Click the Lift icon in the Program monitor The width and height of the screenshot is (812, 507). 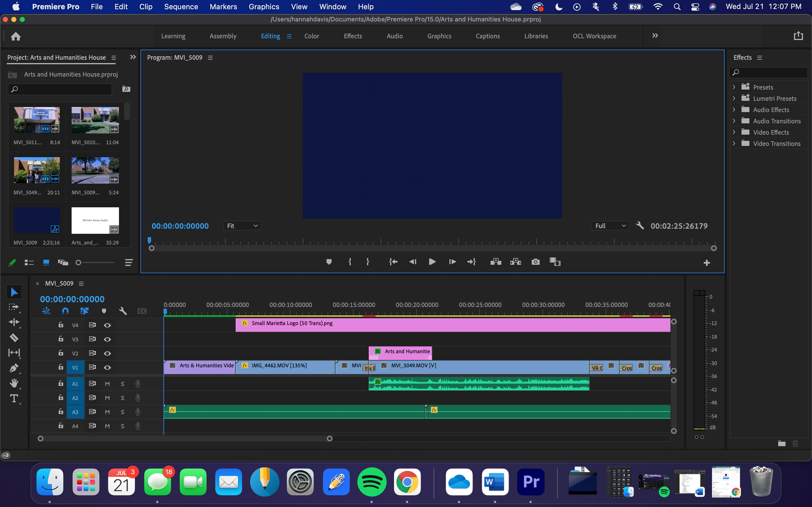pos(495,262)
